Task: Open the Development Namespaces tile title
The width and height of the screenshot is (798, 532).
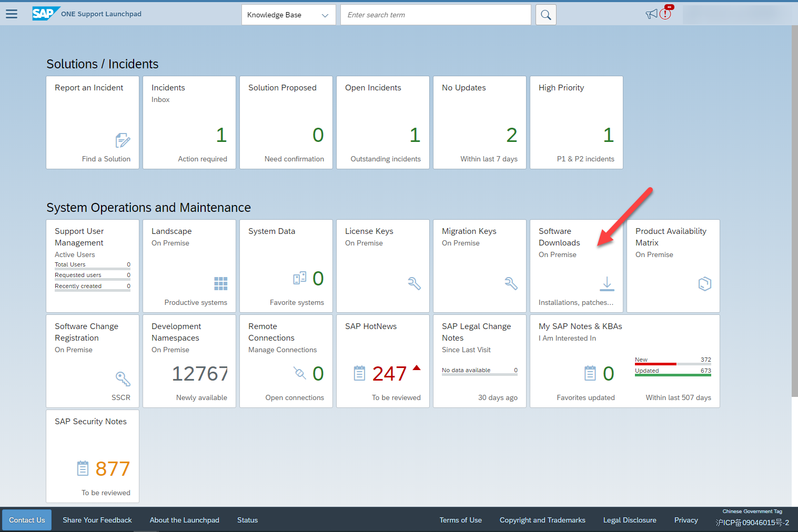Action: [x=176, y=332]
